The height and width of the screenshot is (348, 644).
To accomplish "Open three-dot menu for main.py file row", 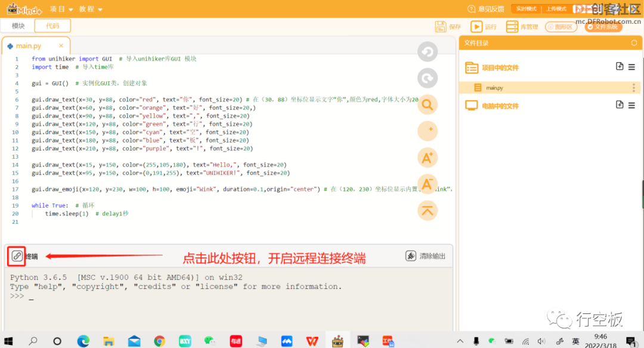I will [634, 88].
